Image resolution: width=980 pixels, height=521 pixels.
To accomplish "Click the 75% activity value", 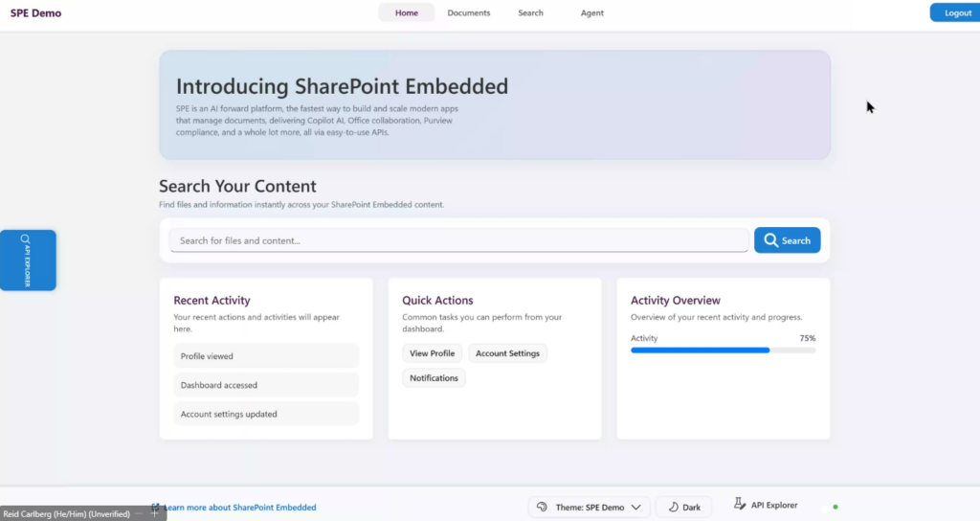I will click(x=808, y=338).
